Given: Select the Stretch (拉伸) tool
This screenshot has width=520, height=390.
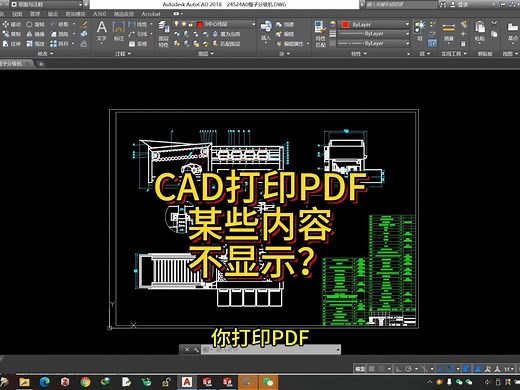Looking at the screenshot, I should [11, 43].
